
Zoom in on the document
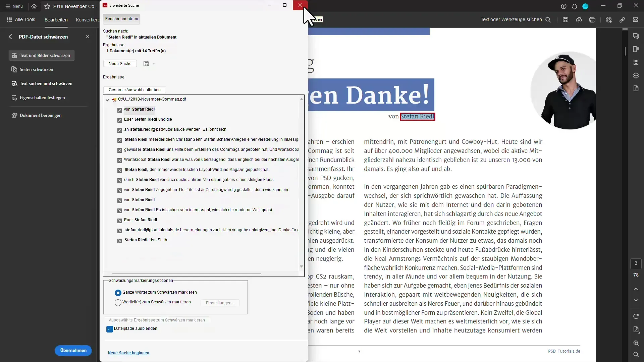click(636, 343)
